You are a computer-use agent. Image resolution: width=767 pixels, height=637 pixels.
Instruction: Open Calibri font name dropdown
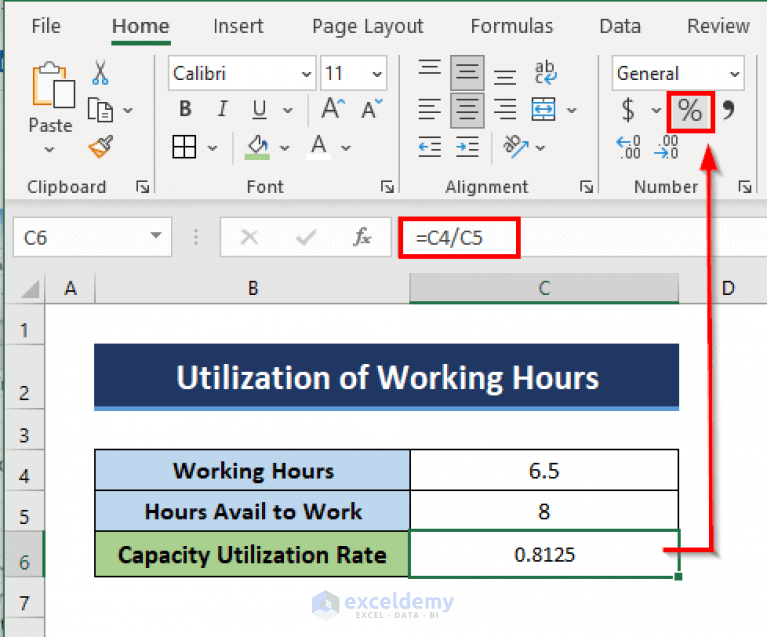pos(306,74)
